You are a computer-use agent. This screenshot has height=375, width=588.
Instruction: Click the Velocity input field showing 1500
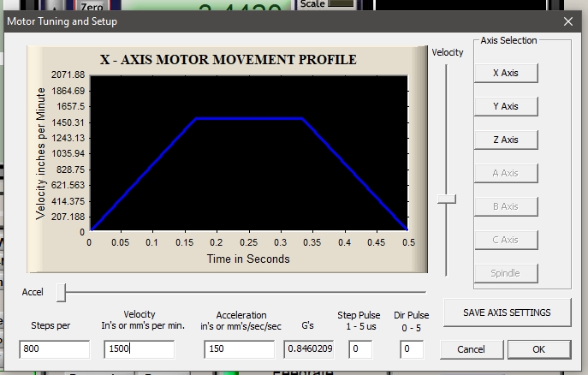tap(140, 349)
